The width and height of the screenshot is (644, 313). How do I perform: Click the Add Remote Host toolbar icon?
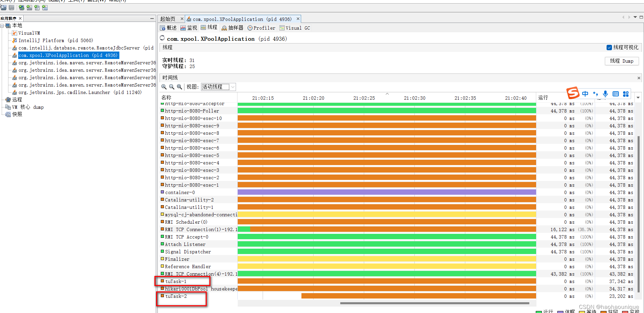[x=22, y=7]
